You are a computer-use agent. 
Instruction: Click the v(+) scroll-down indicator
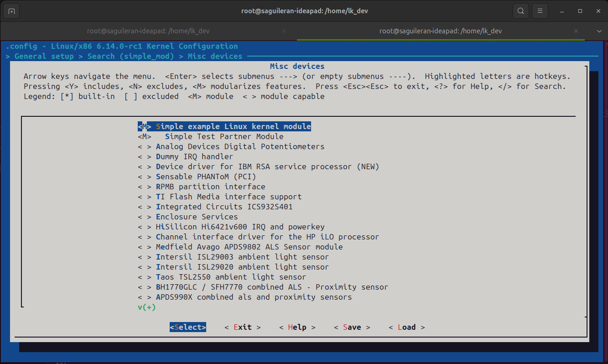(x=146, y=307)
